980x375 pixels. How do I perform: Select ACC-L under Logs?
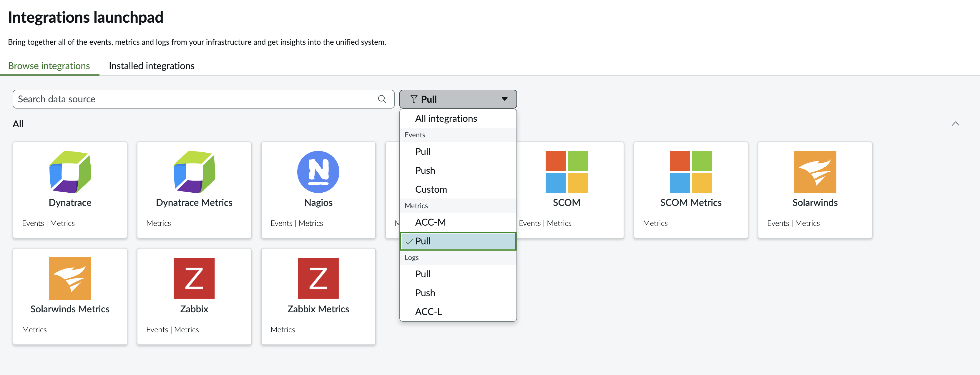pos(458,312)
